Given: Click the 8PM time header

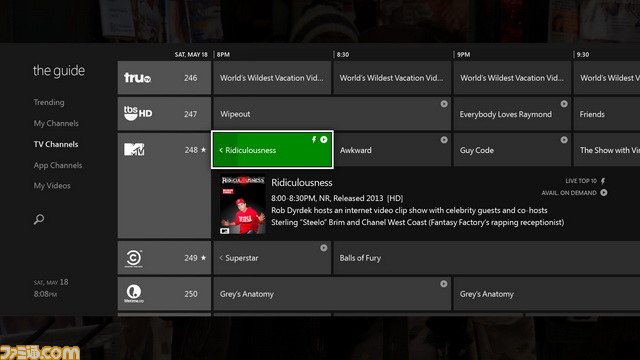Looking at the screenshot, I should click(x=223, y=54).
